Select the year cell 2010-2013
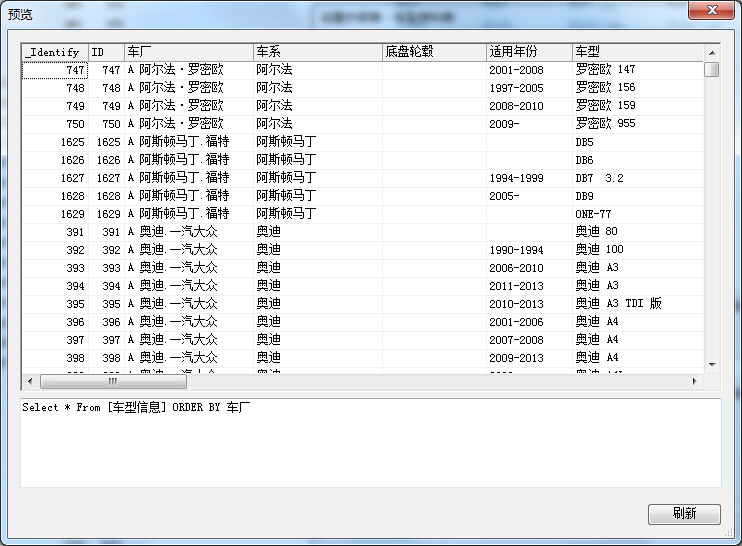742x546 pixels. tap(530, 304)
